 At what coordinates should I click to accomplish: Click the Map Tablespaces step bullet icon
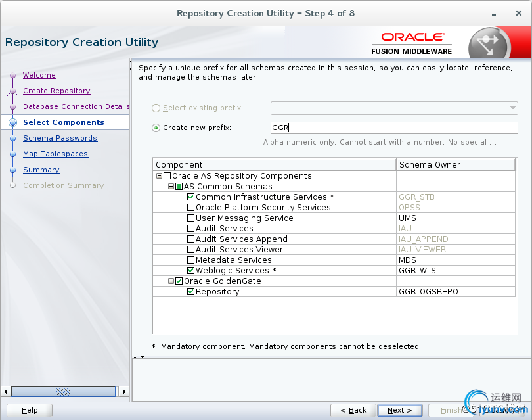pos(13,154)
